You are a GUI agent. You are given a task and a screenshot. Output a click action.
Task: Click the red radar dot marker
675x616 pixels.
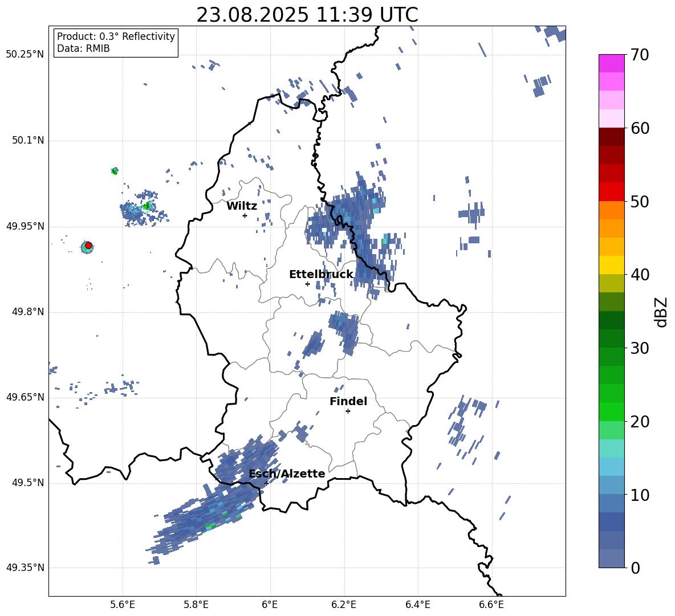88,246
